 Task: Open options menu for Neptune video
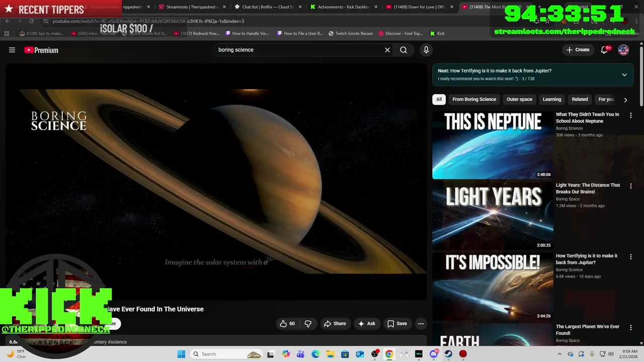[x=631, y=116]
